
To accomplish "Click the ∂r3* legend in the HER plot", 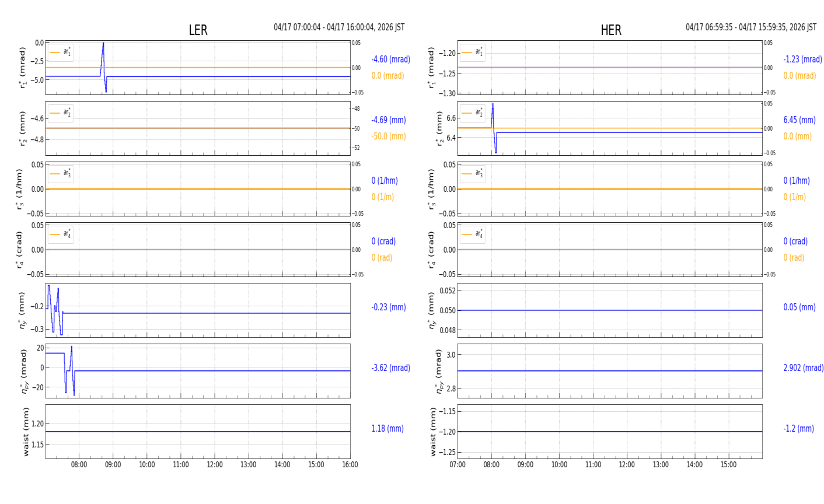I will (473, 174).
